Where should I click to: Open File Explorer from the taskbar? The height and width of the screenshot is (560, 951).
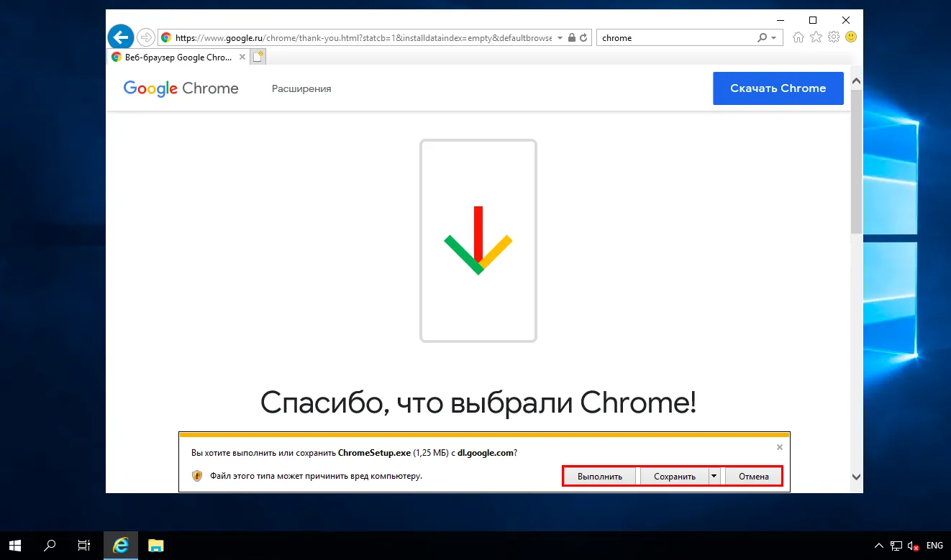coord(156,546)
